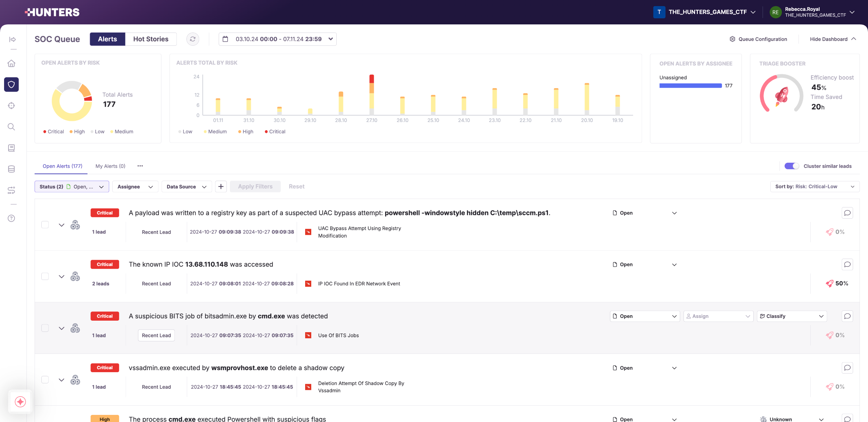Open the Sort by Risk dropdown
This screenshot has height=422, width=868.
coord(814,186)
